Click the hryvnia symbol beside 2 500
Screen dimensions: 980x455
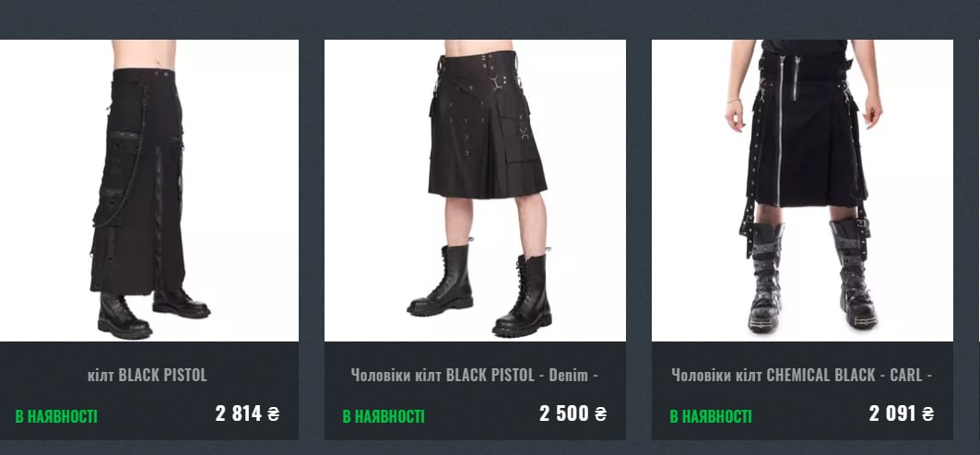600,413
